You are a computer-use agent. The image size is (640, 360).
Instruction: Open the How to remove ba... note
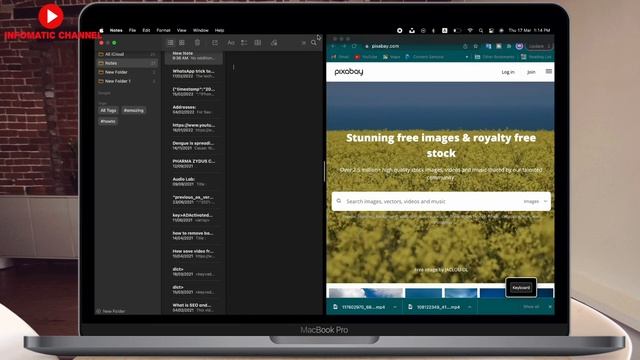pos(193,235)
